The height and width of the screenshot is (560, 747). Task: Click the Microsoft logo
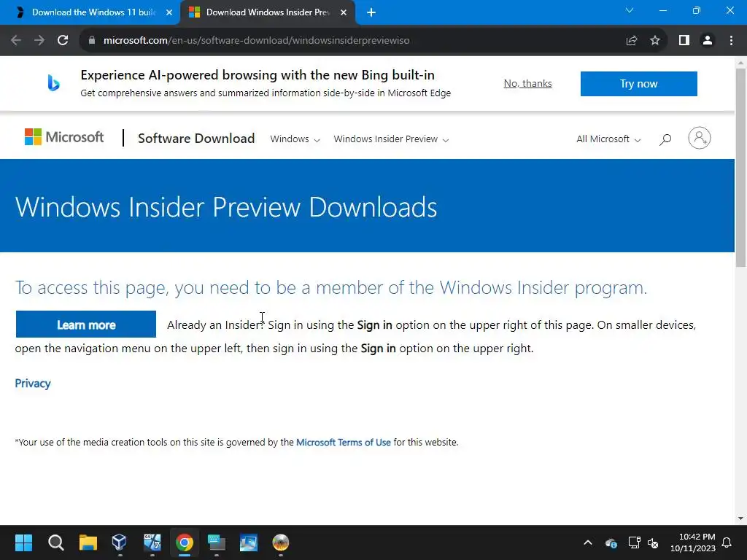click(64, 137)
